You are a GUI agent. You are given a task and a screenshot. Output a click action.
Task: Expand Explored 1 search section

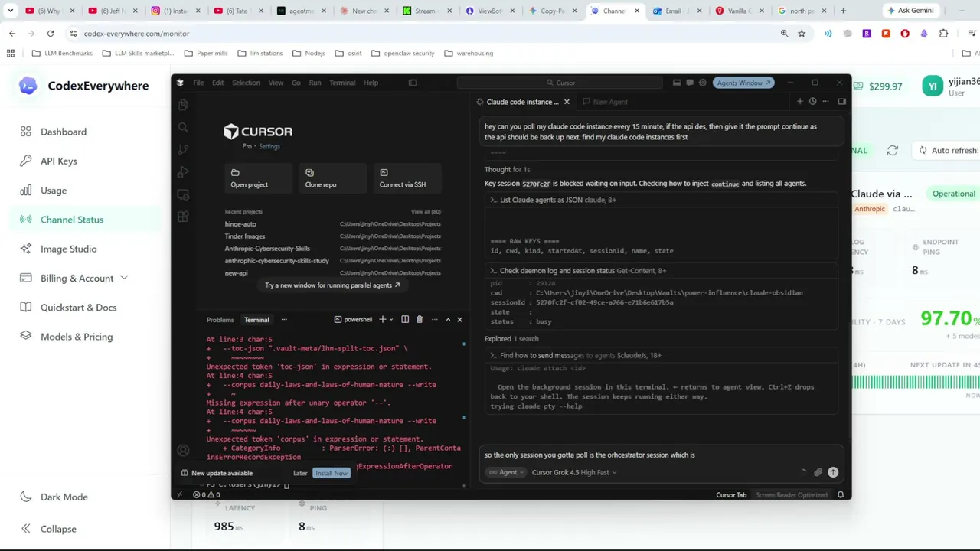tap(511, 338)
